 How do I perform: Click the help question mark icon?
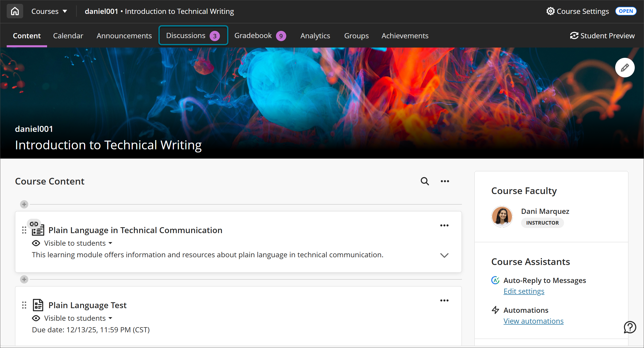coord(630,327)
